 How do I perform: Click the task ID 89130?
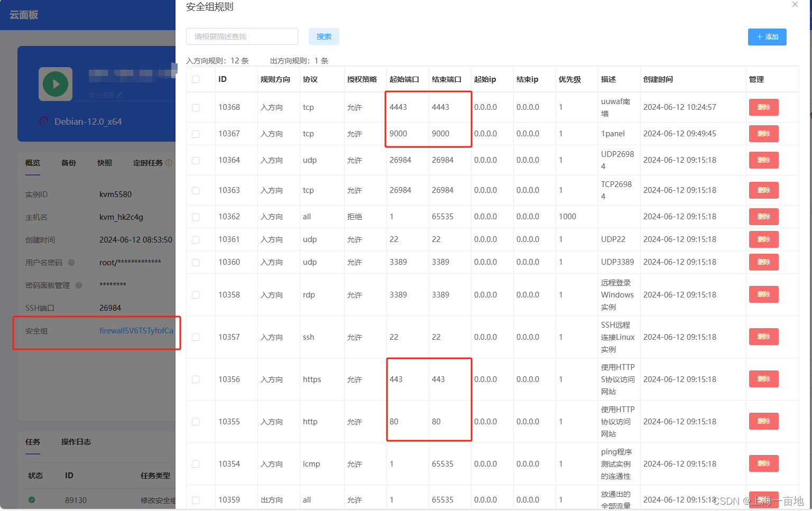(x=76, y=500)
